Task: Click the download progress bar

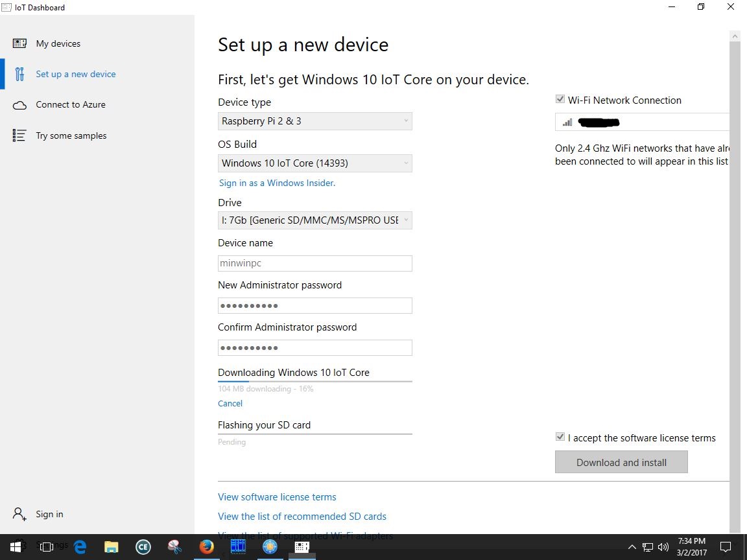Action: click(315, 381)
